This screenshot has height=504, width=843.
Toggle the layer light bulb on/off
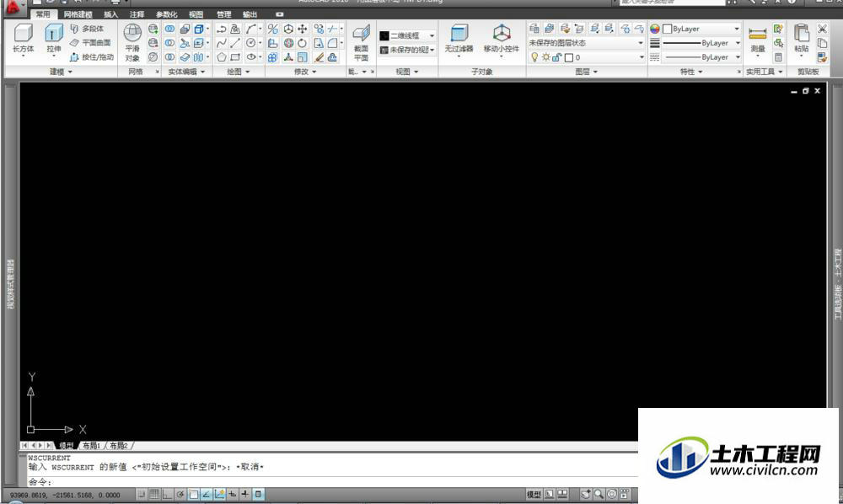534,57
